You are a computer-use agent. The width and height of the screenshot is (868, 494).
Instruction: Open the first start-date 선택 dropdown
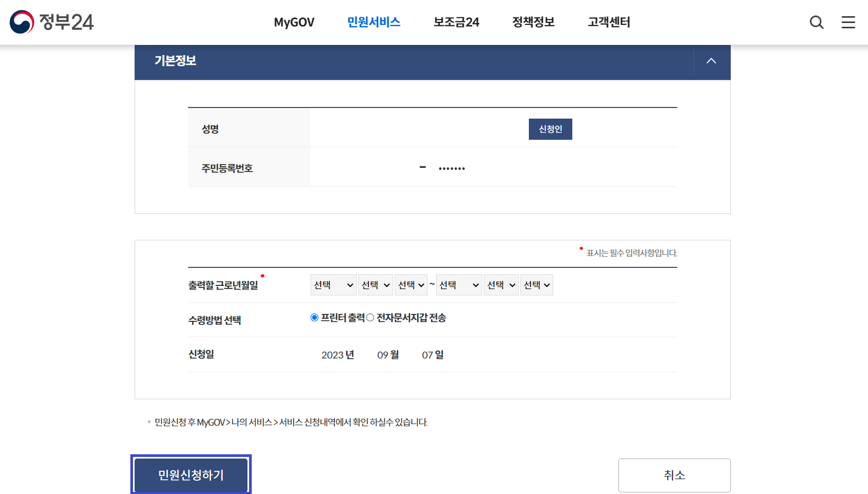pos(333,284)
